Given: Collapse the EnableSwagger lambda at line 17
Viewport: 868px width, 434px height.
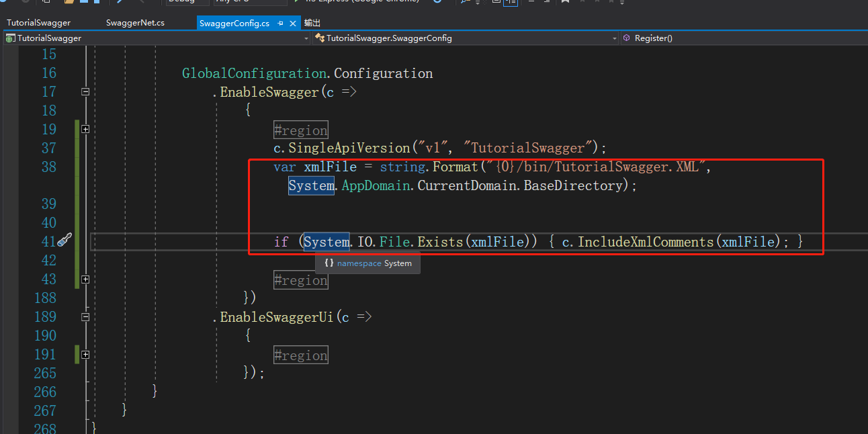Looking at the screenshot, I should [85, 91].
